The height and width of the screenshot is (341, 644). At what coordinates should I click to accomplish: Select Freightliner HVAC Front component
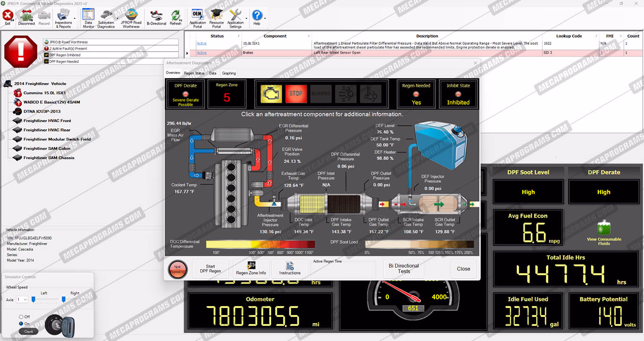point(47,121)
